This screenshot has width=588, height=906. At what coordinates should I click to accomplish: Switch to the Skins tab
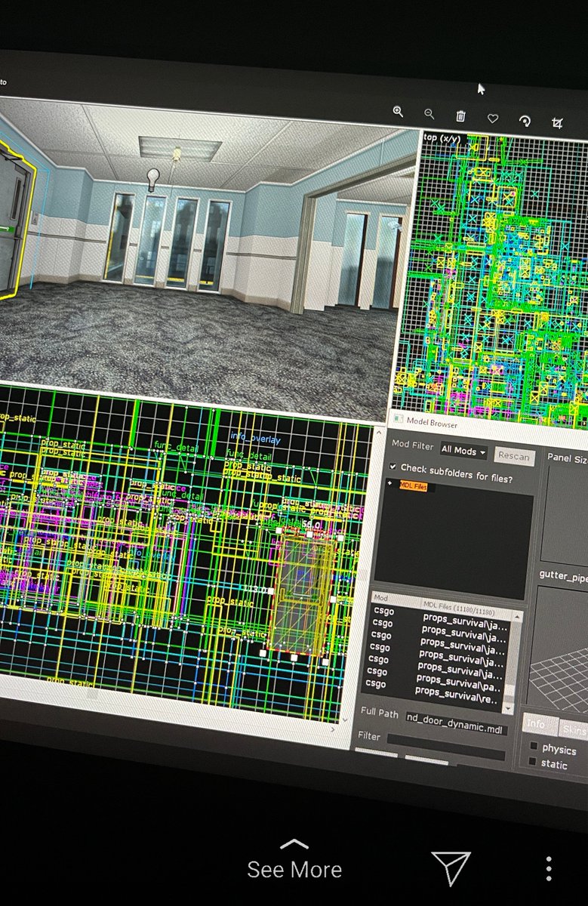point(573,729)
